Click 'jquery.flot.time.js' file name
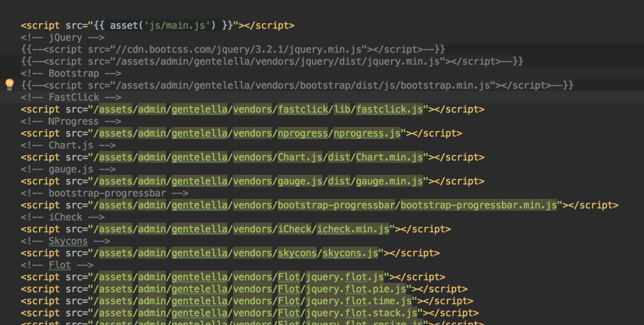 pos(358,301)
